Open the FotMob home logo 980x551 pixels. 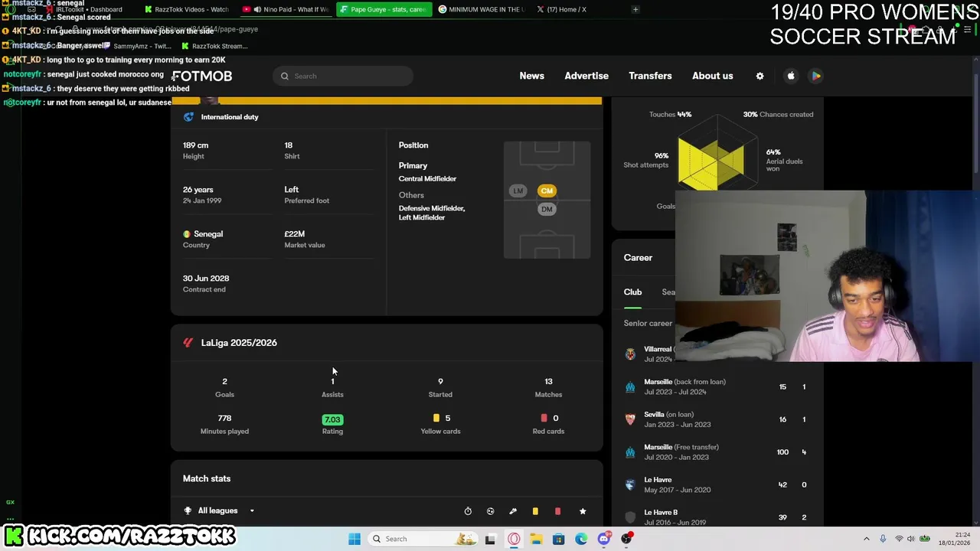[x=201, y=76]
